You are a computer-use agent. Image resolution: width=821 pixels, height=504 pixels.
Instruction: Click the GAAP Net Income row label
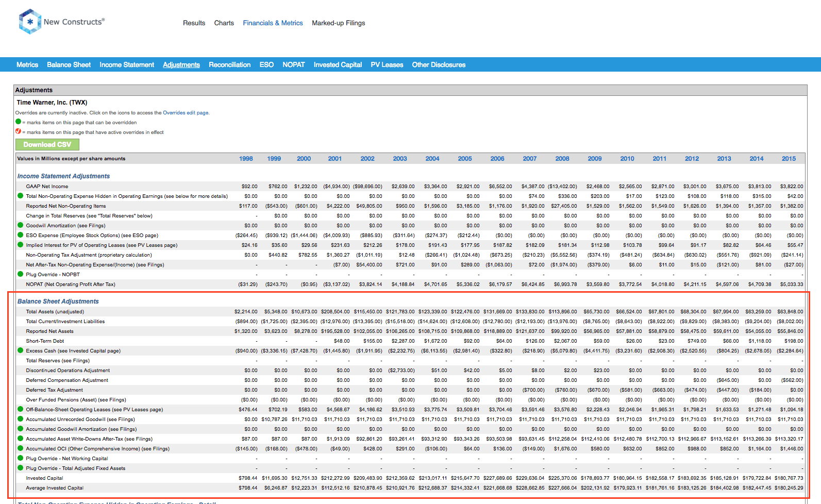47,187
